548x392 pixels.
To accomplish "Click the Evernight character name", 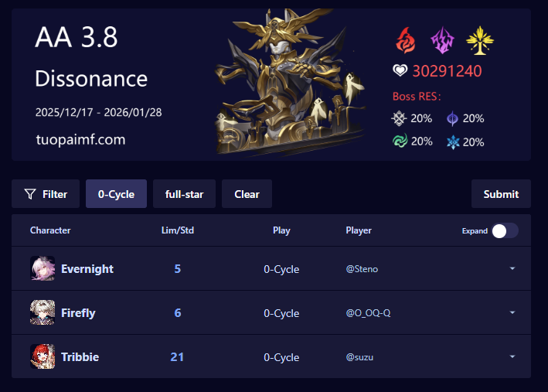I will pos(87,268).
